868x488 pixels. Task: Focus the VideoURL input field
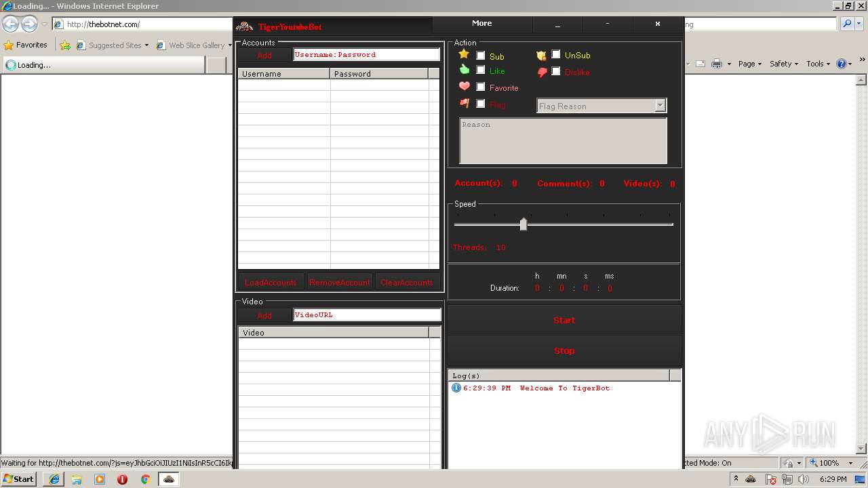367,314
